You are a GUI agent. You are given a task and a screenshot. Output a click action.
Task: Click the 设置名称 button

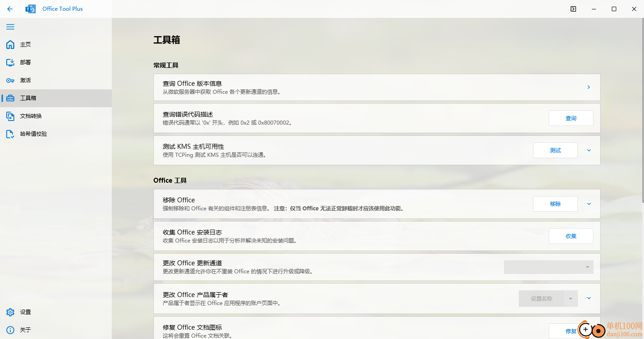pos(542,299)
